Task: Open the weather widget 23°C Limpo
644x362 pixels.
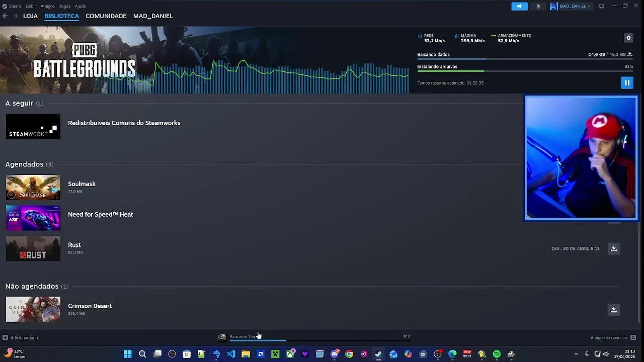Action: (x=14, y=354)
